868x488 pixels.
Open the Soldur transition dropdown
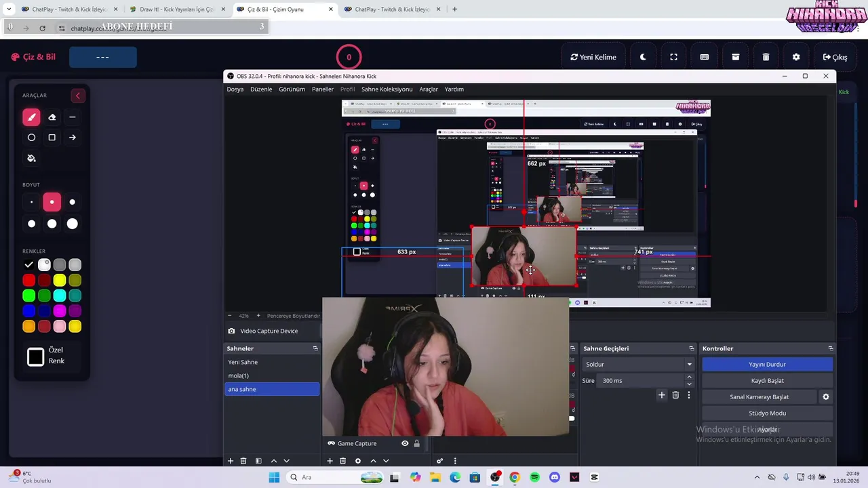[639, 365]
